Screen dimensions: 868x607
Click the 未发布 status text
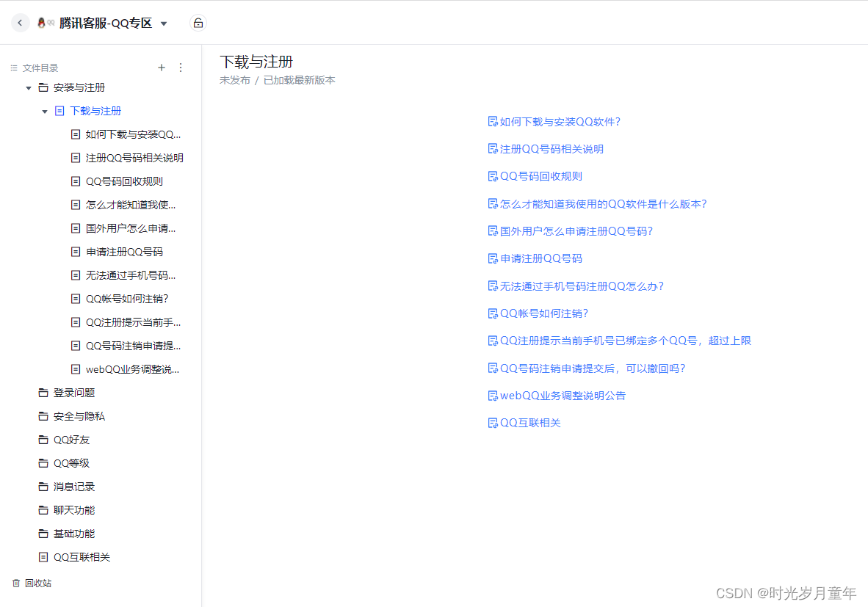coord(235,80)
